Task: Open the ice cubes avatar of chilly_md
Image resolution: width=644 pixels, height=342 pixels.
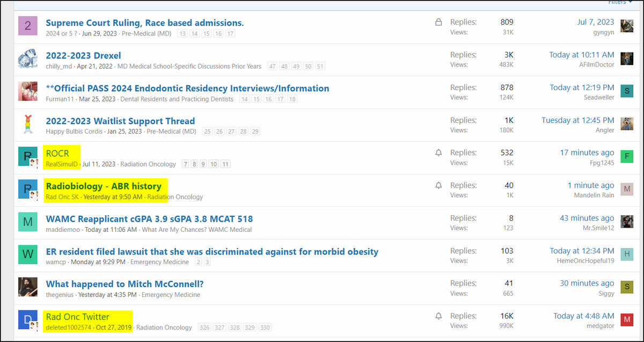Action: pos(28,59)
